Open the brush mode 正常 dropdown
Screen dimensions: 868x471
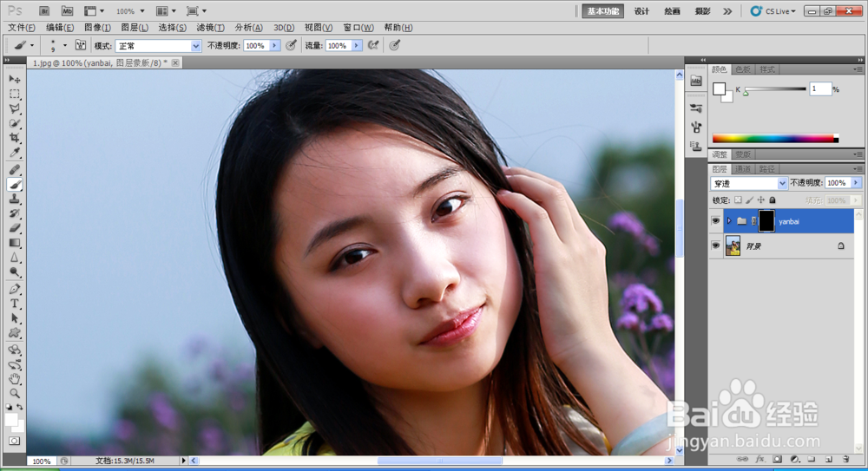(158, 46)
